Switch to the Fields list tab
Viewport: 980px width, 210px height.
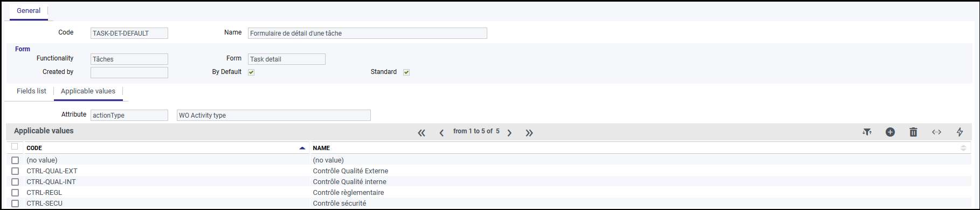coord(31,91)
